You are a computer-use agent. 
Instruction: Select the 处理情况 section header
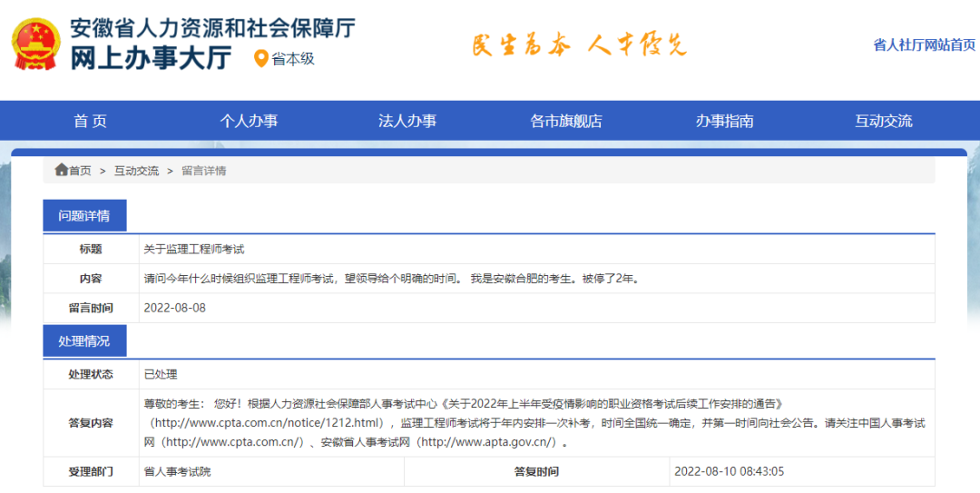[84, 341]
